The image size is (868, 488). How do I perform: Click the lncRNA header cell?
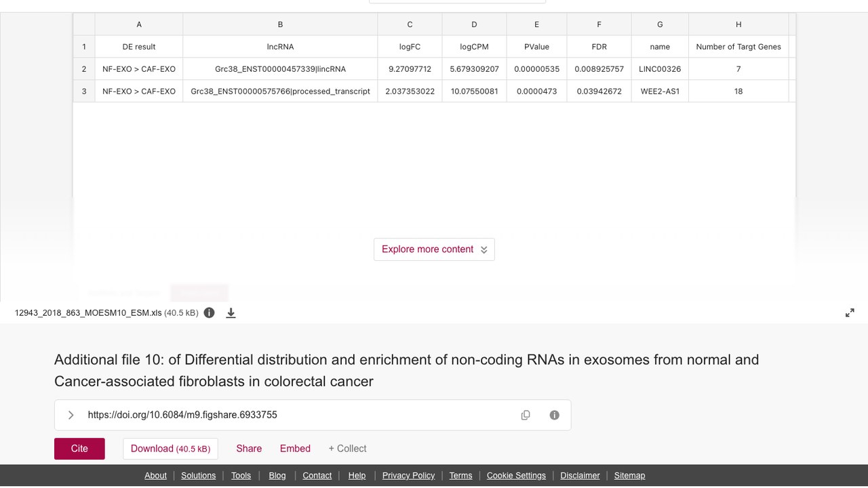tap(280, 47)
